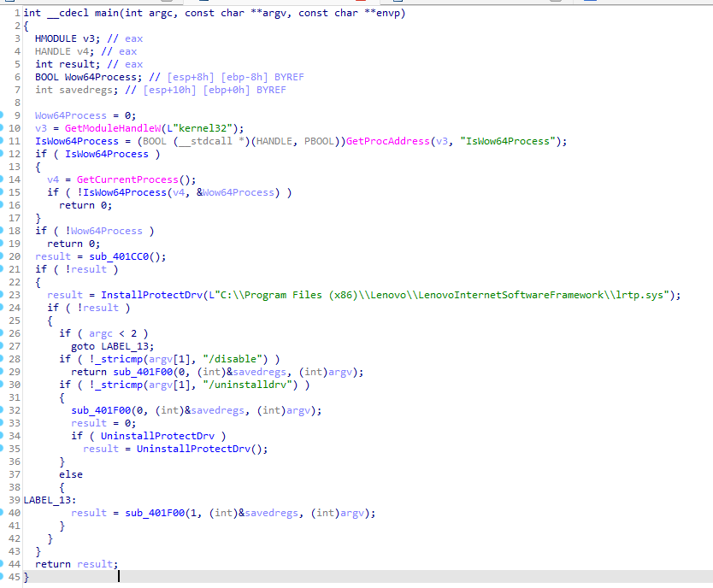Viewport: 713px width, 588px height.
Task: Click the [ebp-8h] BYREF comment on line 6
Action: click(262, 77)
